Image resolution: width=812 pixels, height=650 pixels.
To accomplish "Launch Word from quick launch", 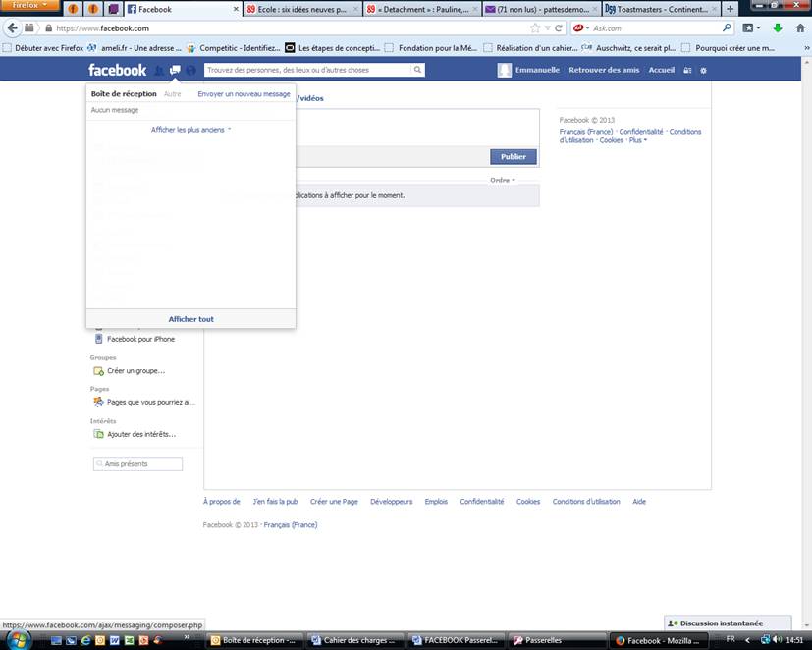I will coord(115,641).
